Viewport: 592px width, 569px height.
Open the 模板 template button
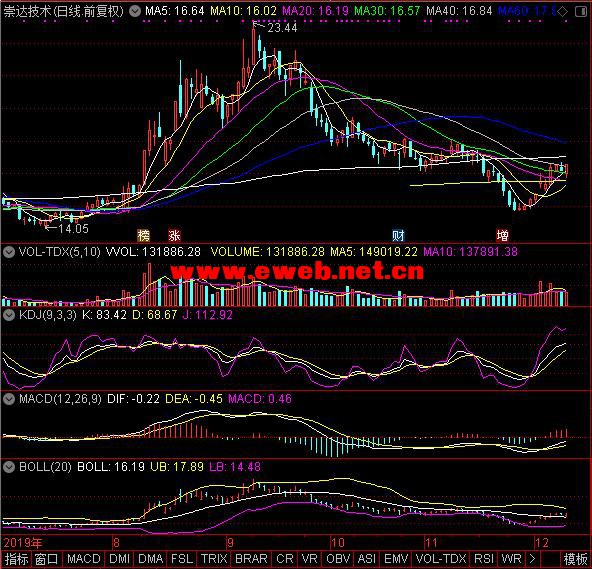pos(576,559)
